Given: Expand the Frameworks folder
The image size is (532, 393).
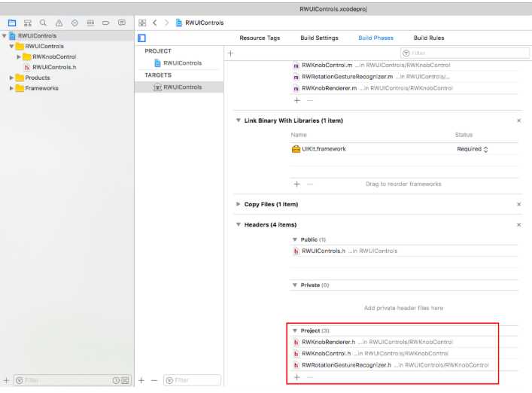Looking at the screenshot, I should pyautogui.click(x=11, y=88).
